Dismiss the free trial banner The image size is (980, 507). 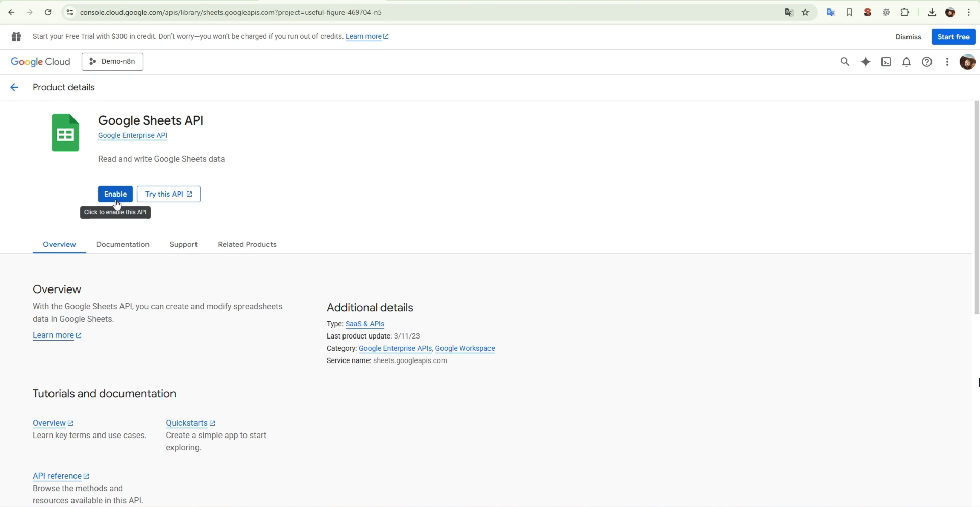[909, 37]
